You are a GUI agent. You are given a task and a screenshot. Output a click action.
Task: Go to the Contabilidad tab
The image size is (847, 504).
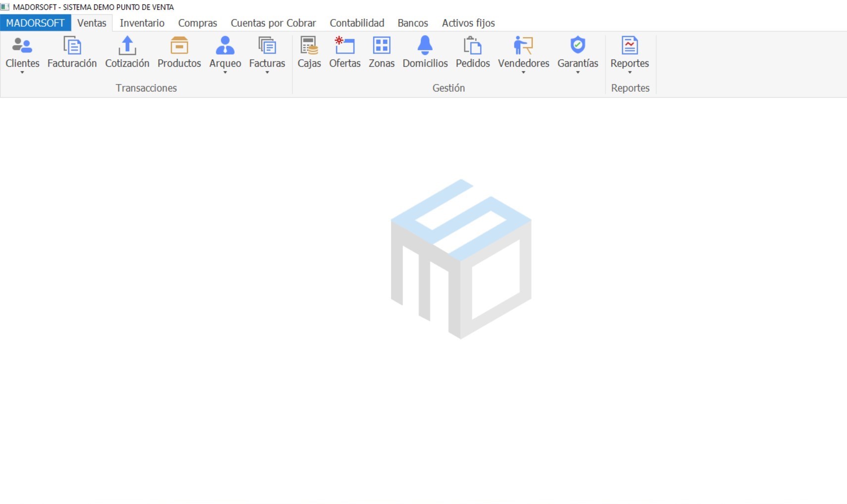[357, 23]
